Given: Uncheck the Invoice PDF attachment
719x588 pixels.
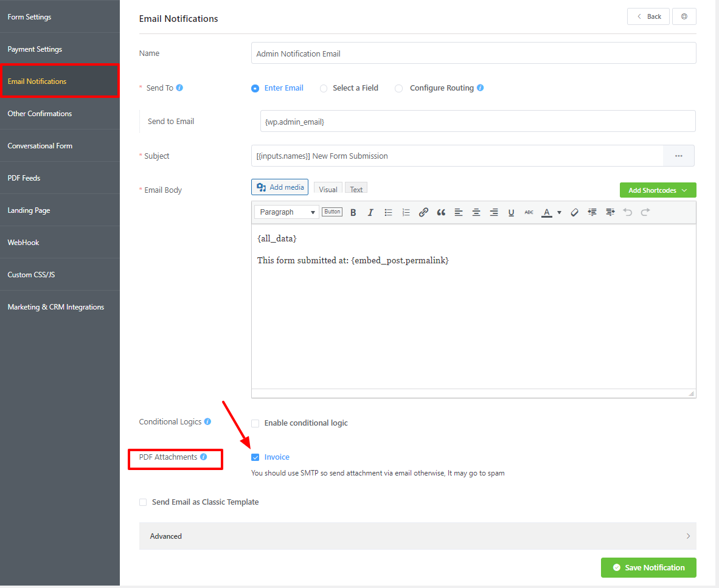Looking at the screenshot, I should (255, 457).
